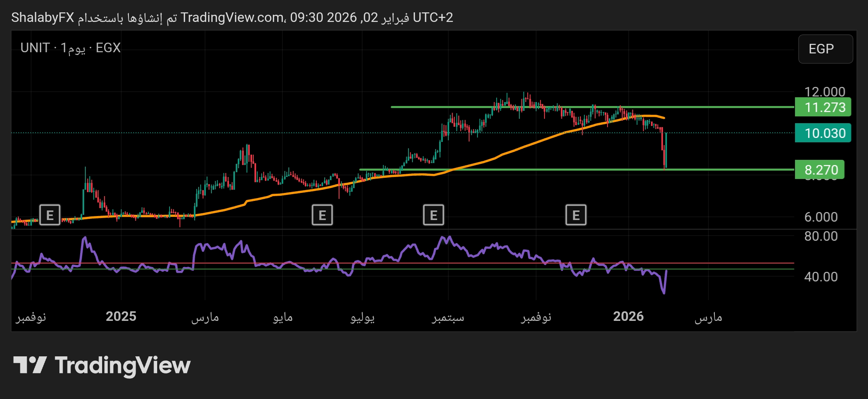Click the TradingView.com text in the header
Viewport: 868px width, 399px height.
(x=232, y=18)
